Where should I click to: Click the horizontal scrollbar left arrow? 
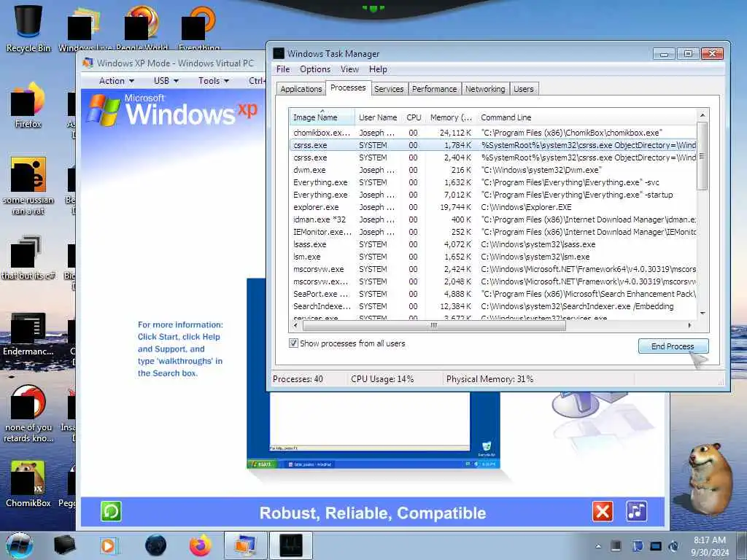pyautogui.click(x=295, y=326)
